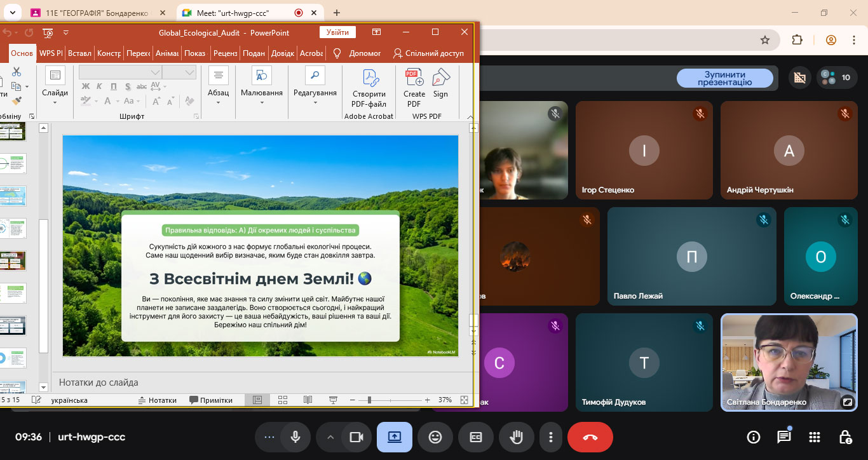Click the zoom slider in PowerPoint status bar
The height and width of the screenshot is (460, 868).
(369, 400)
